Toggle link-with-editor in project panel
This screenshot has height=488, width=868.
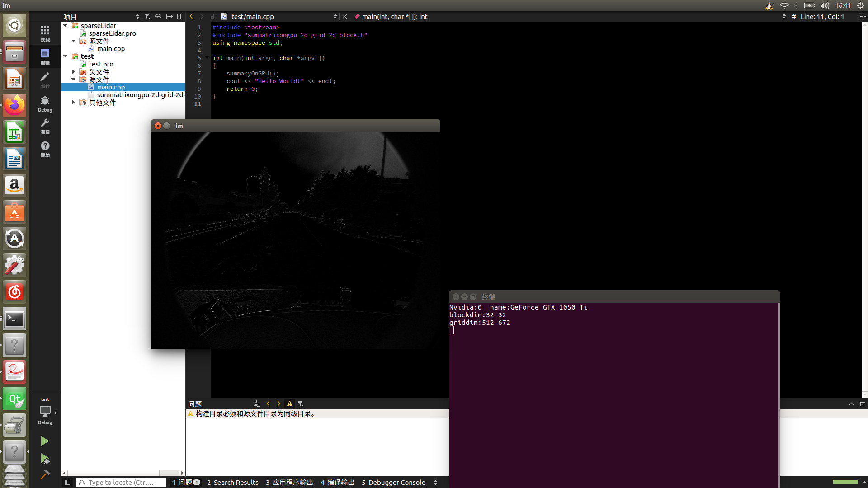[x=158, y=17]
